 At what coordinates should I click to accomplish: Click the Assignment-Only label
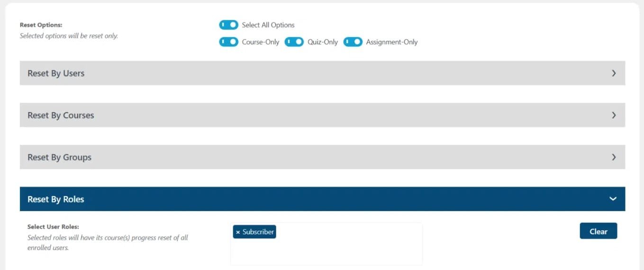click(392, 42)
